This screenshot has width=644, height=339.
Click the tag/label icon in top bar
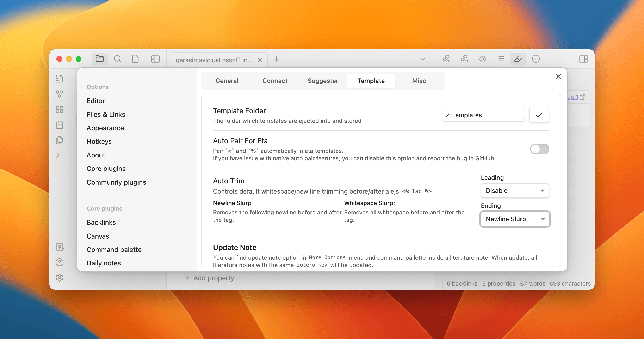click(482, 59)
